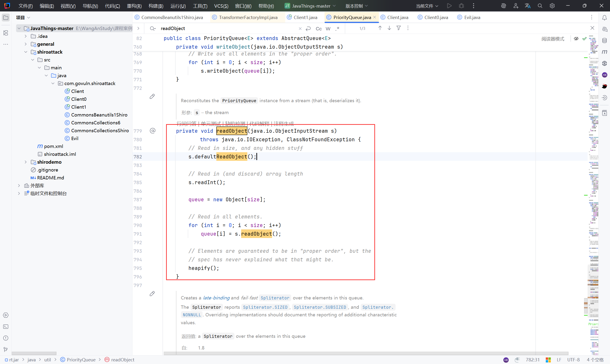Open the IDE settings gear icon
This screenshot has width=610, height=364.
tap(552, 6)
